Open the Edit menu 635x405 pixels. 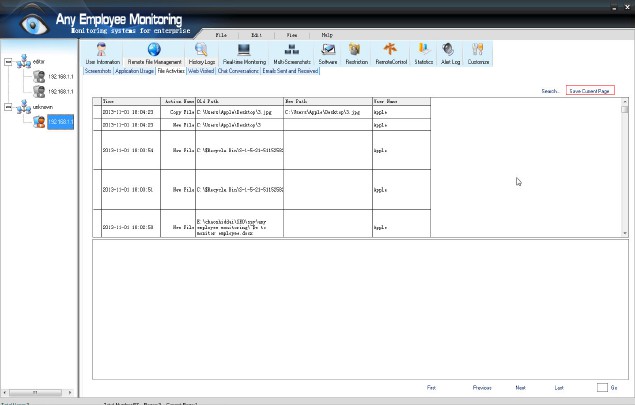pyautogui.click(x=256, y=35)
